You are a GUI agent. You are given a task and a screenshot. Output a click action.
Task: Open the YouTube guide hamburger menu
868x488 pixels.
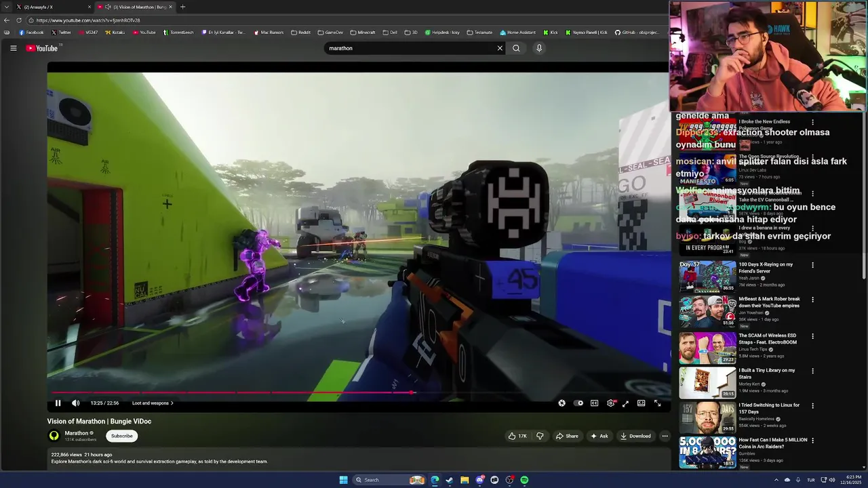(x=13, y=48)
